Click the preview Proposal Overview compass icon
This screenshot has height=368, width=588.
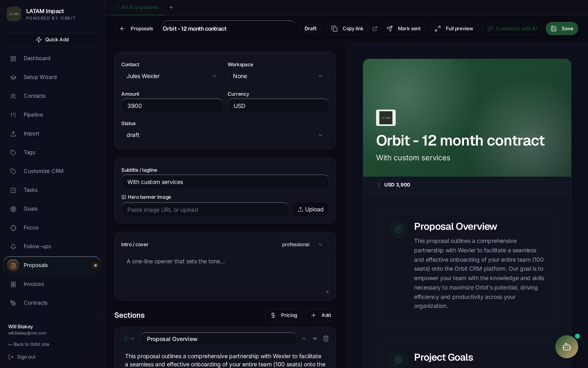pyautogui.click(x=399, y=229)
